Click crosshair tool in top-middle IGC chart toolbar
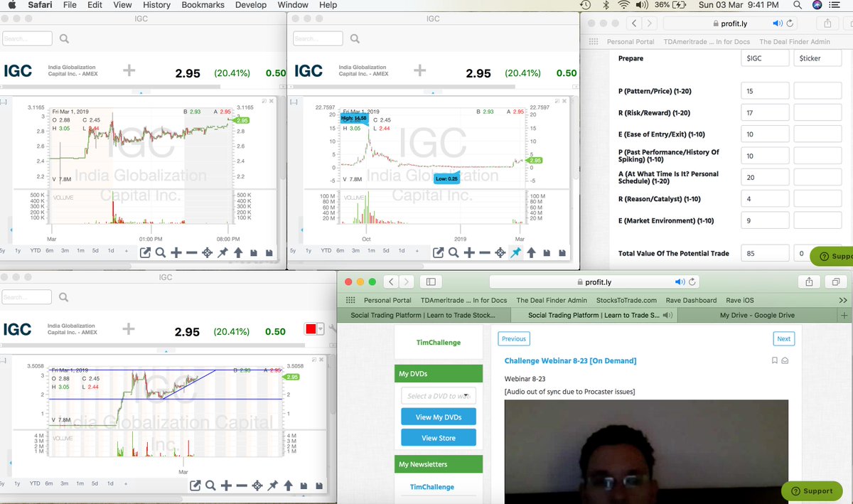 click(500, 252)
